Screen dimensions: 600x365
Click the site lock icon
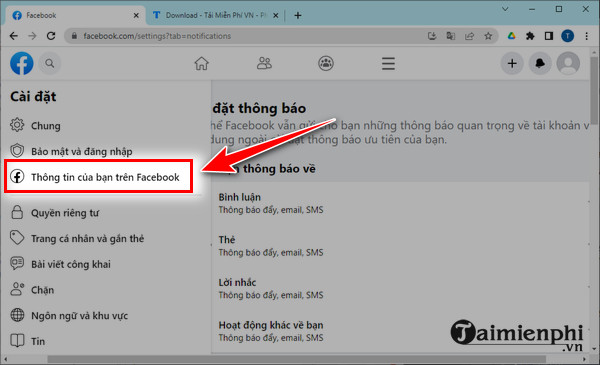pyautogui.click(x=75, y=36)
